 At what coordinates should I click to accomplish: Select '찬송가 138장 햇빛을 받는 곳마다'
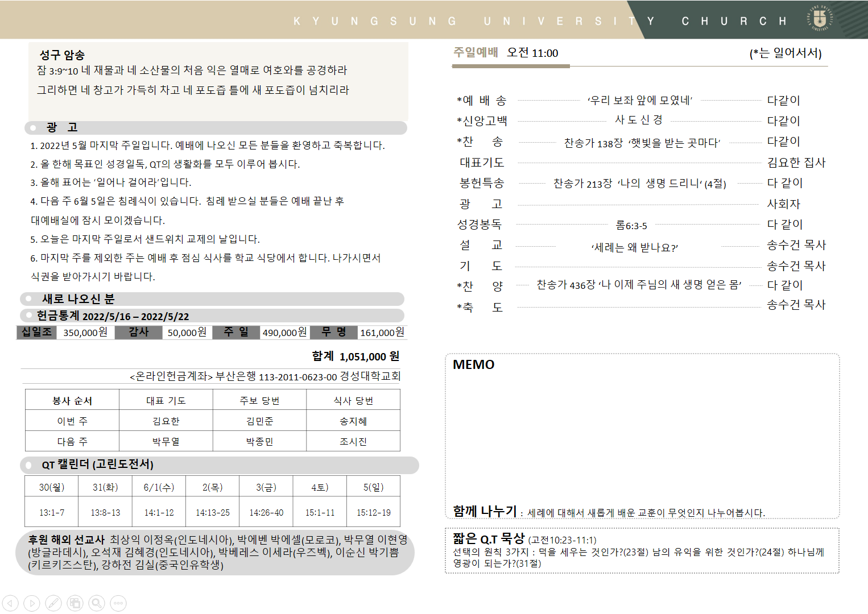click(x=642, y=143)
